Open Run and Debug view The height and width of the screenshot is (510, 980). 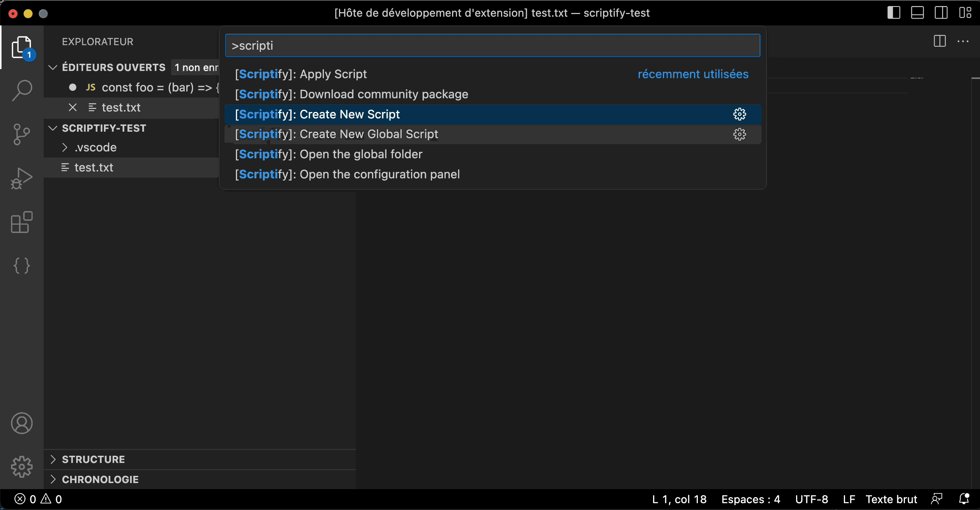22,178
